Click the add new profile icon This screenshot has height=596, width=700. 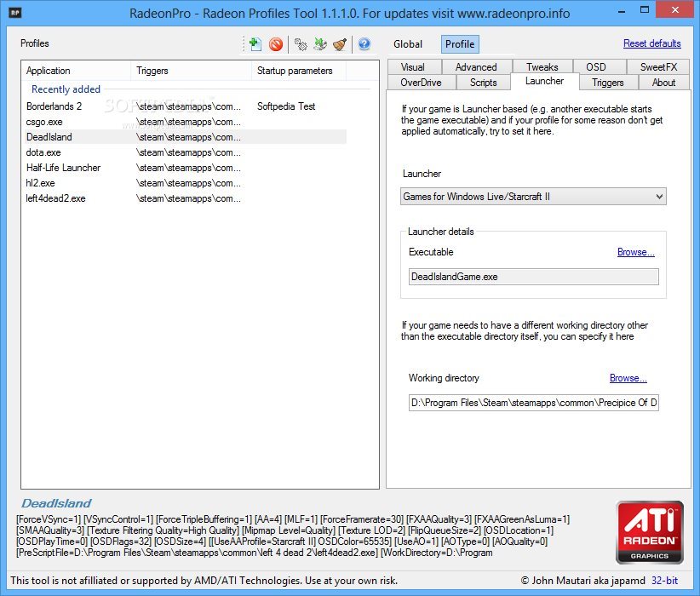[255, 44]
